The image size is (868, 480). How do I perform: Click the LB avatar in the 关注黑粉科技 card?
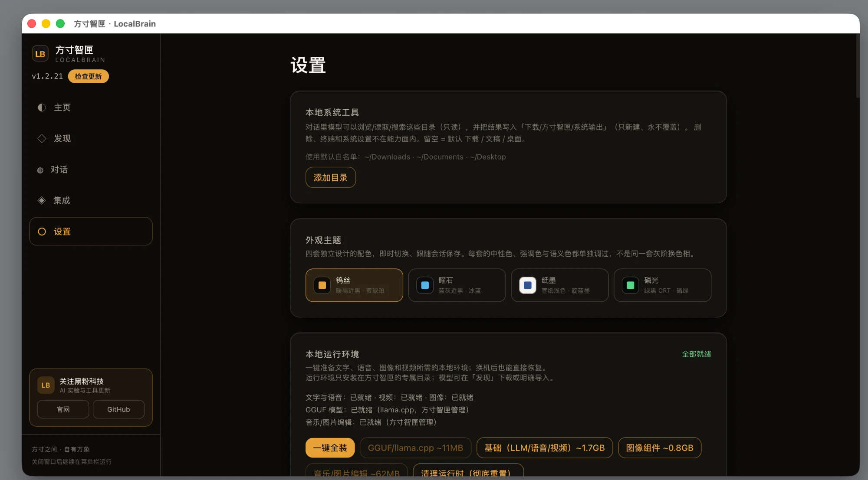tap(46, 385)
